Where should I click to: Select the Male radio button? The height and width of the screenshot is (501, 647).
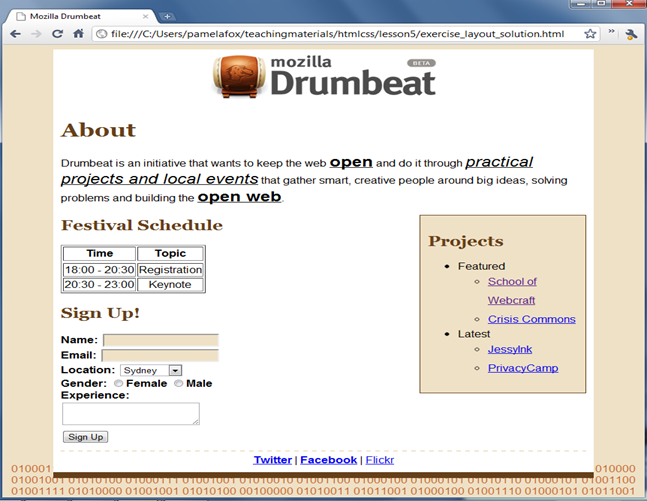point(178,383)
